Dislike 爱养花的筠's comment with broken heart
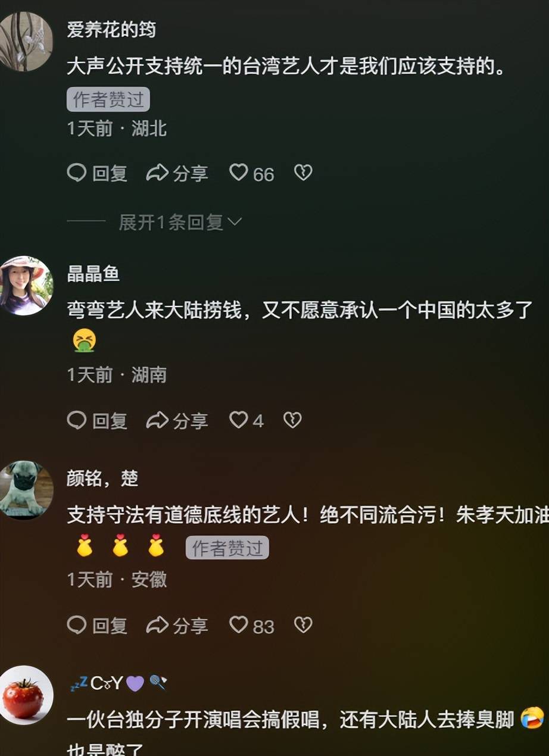 click(x=303, y=173)
